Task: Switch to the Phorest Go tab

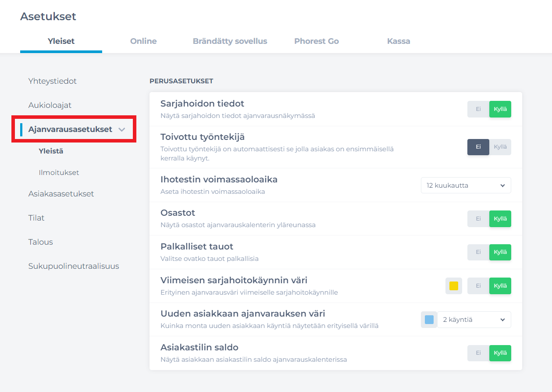Action: [317, 41]
